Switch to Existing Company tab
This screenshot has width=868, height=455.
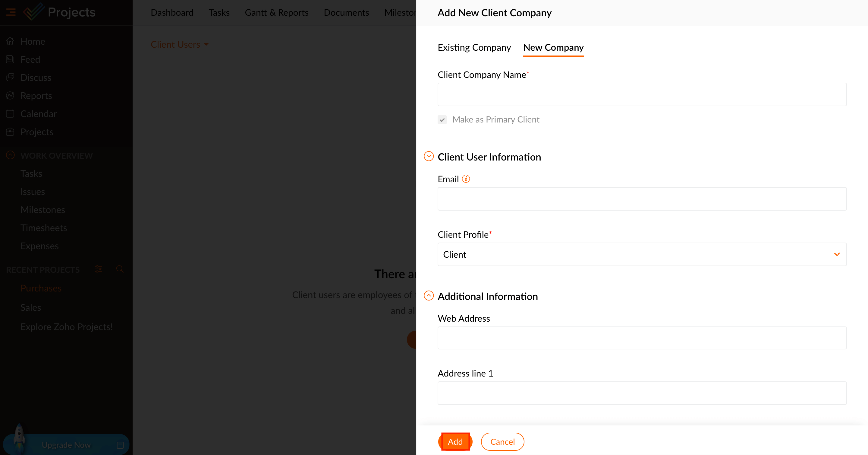point(474,48)
